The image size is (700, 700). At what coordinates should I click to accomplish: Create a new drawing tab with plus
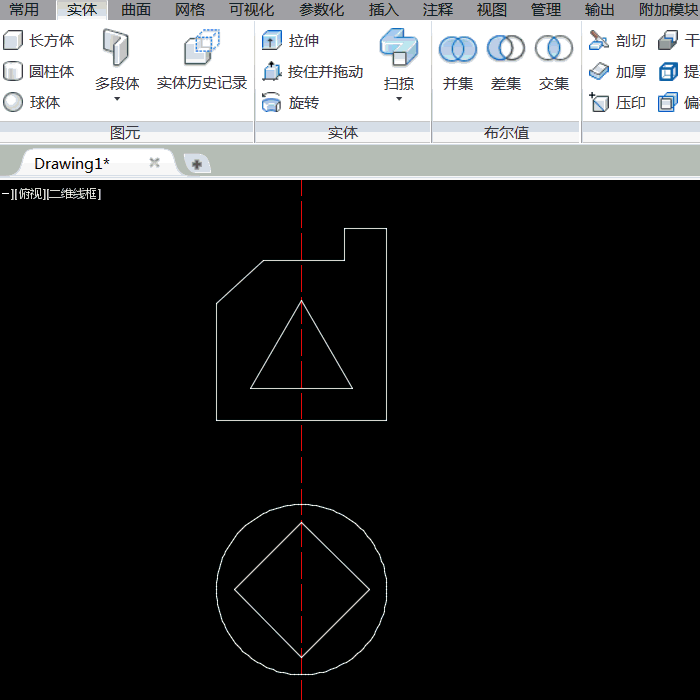(x=196, y=164)
